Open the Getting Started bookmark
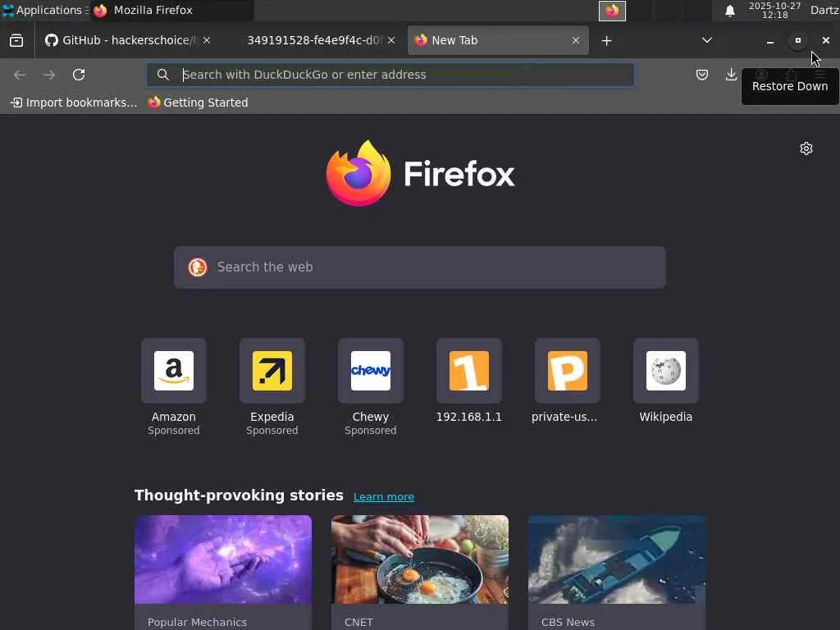The image size is (840, 630). [x=199, y=103]
